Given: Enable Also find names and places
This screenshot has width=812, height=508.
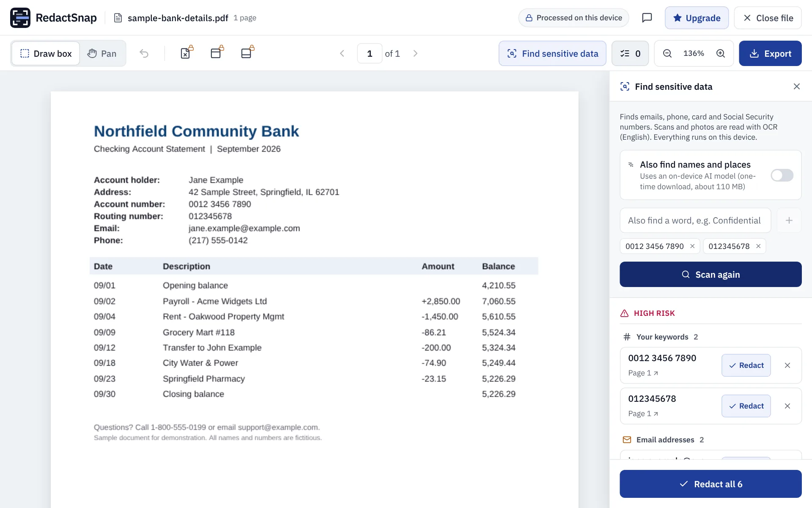Looking at the screenshot, I should click(782, 175).
